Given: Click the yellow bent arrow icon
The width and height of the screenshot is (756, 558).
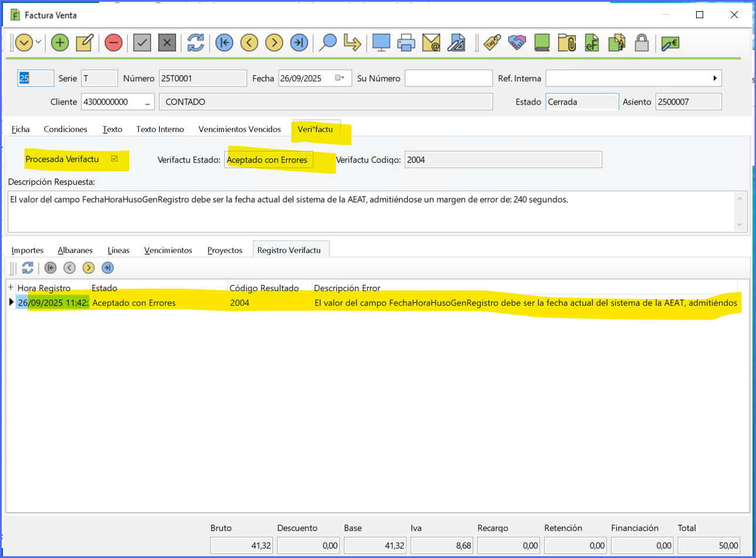Looking at the screenshot, I should coord(352,42).
